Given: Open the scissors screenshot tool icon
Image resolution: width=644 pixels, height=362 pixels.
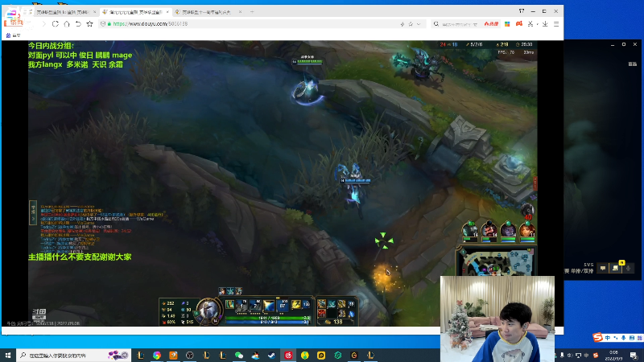Looking at the screenshot, I should point(530,24).
